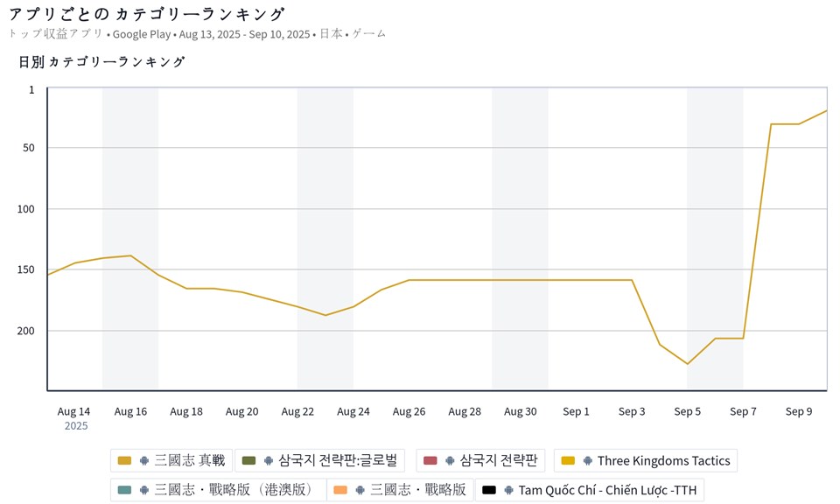The width and height of the screenshot is (840, 504).
Task: Click the orange swatch for 三國志・戰略版
Action: pyautogui.click(x=340, y=490)
